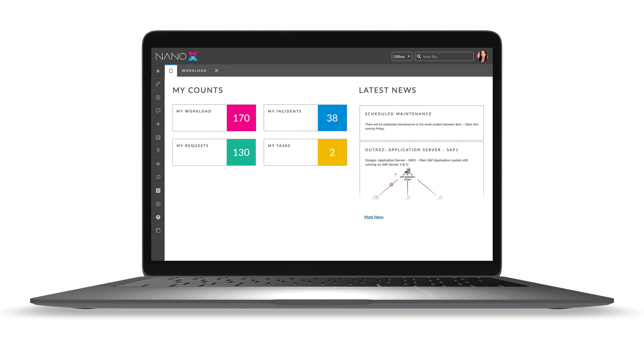The image size is (644, 362).
Task: Click the MY WORKLOAD count tile
Action: 214,118
